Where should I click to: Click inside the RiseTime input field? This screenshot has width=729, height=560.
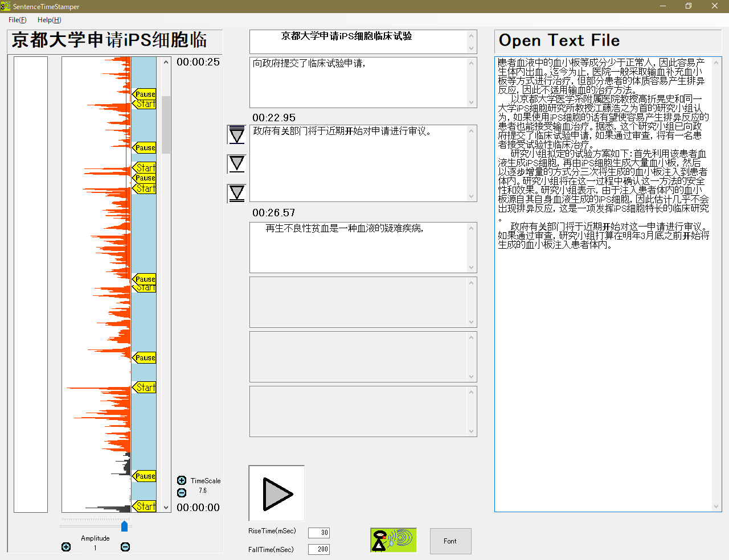pyautogui.click(x=318, y=533)
